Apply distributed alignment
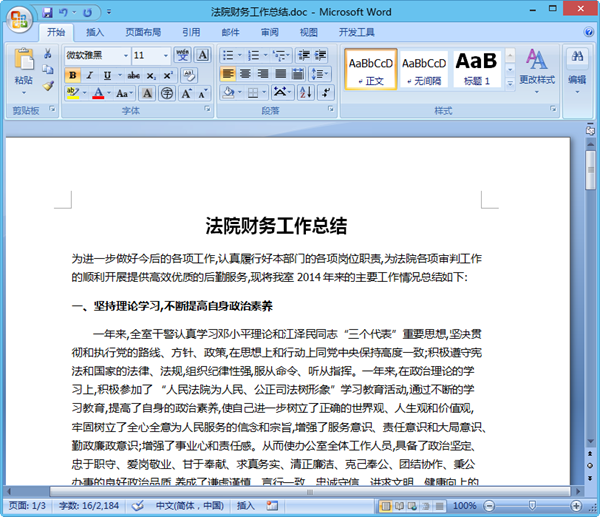The width and height of the screenshot is (600, 517). 298,73
